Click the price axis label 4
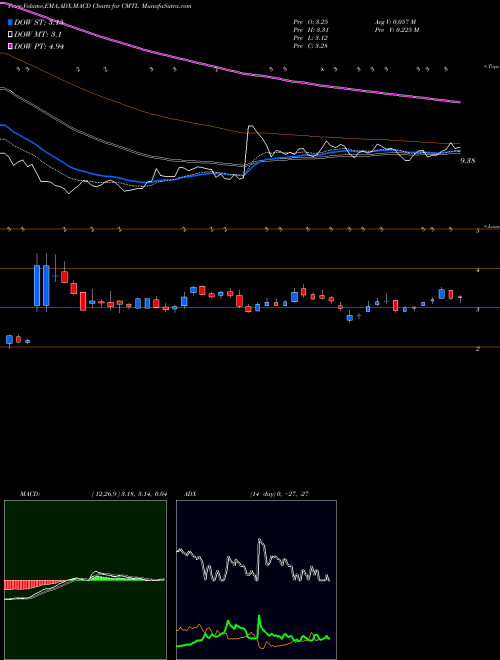500x660 pixels. 478,271
